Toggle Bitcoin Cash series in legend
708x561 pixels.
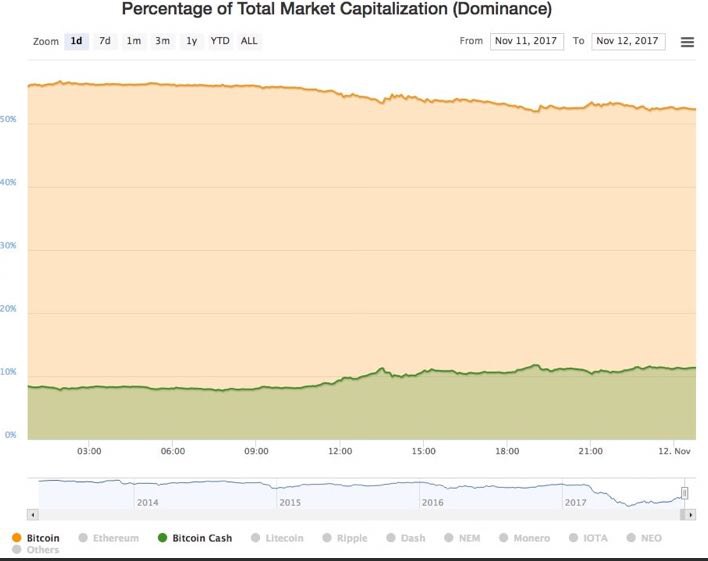tap(195, 538)
